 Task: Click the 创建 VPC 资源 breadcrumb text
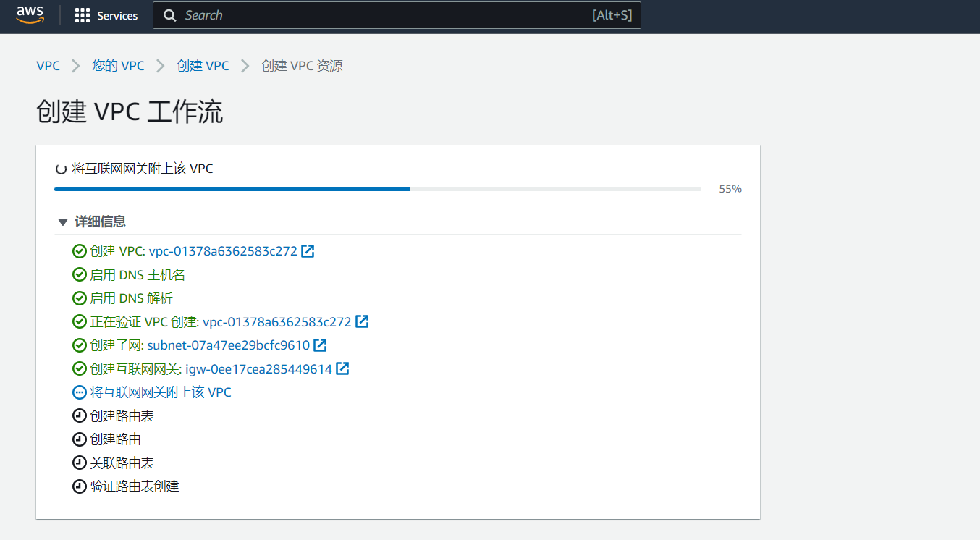[x=302, y=66]
